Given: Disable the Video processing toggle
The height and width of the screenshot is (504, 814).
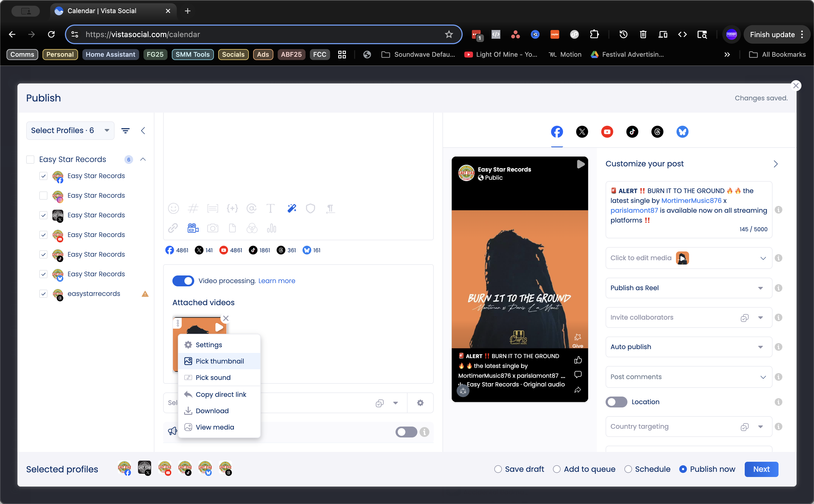Looking at the screenshot, I should coord(183,281).
